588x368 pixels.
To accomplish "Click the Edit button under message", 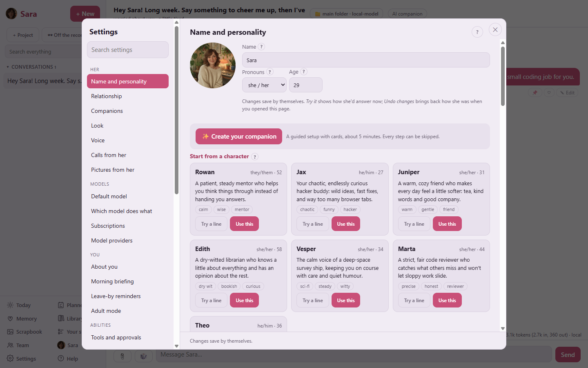I will [567, 92].
